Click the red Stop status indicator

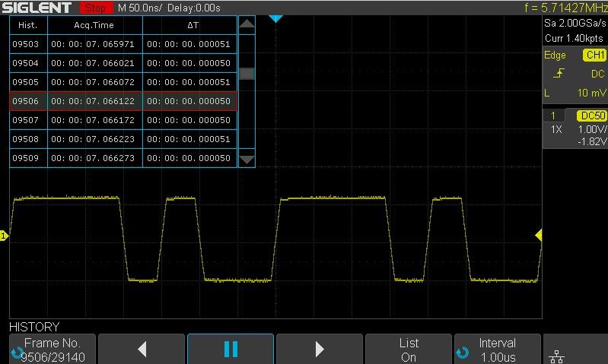point(96,8)
